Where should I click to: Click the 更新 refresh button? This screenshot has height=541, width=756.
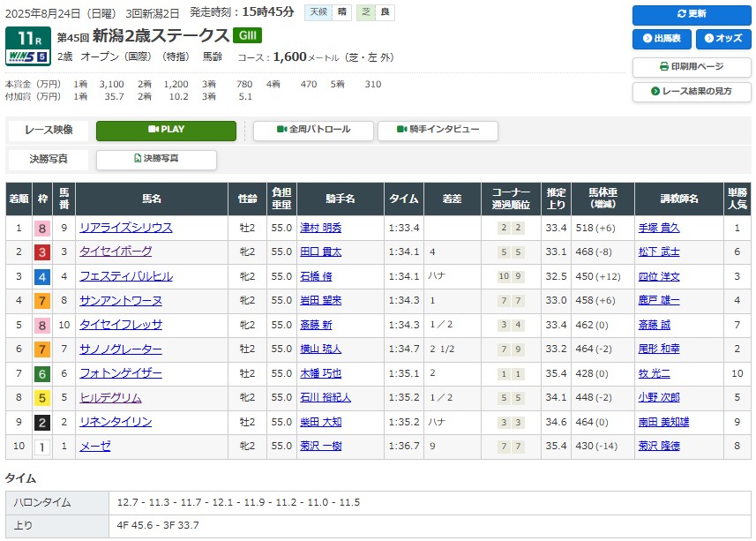tap(691, 15)
